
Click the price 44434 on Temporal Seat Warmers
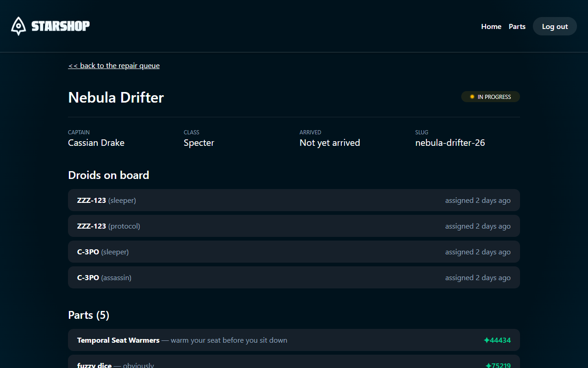pos(500,340)
